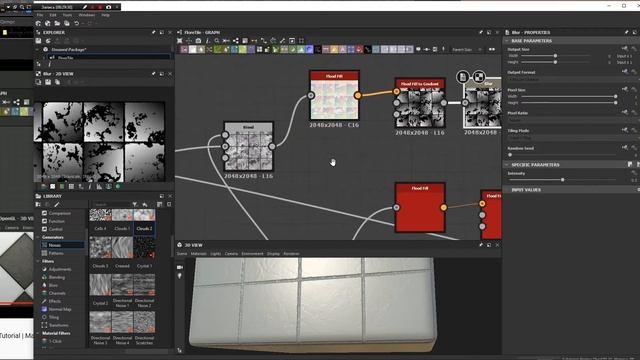Screen dimensions: 640x360
Task: Adjust Pixel Size Height slider
Action: click(x=616, y=103)
